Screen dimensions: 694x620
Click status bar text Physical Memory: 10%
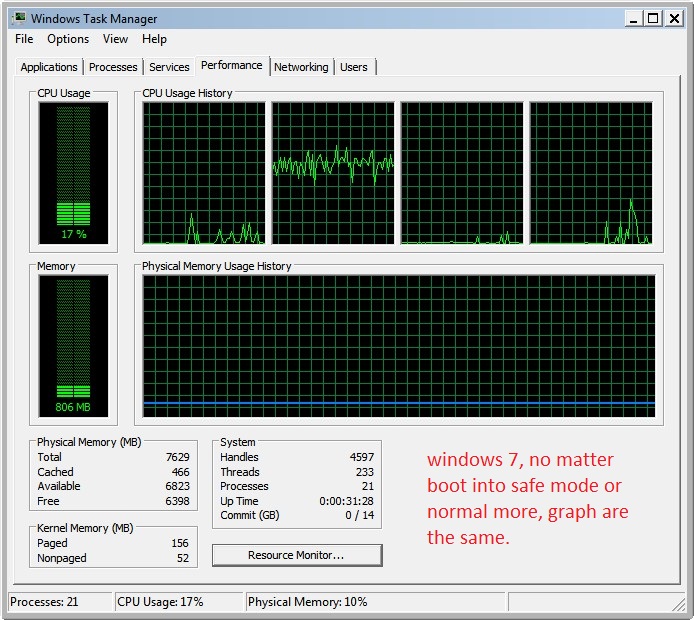coord(308,602)
